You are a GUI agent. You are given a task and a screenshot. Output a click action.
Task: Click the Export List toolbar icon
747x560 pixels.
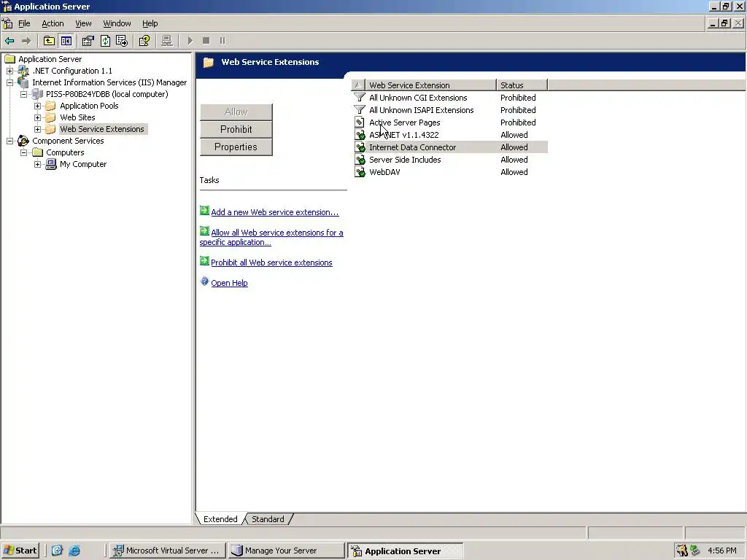pyautogui.click(x=122, y=41)
